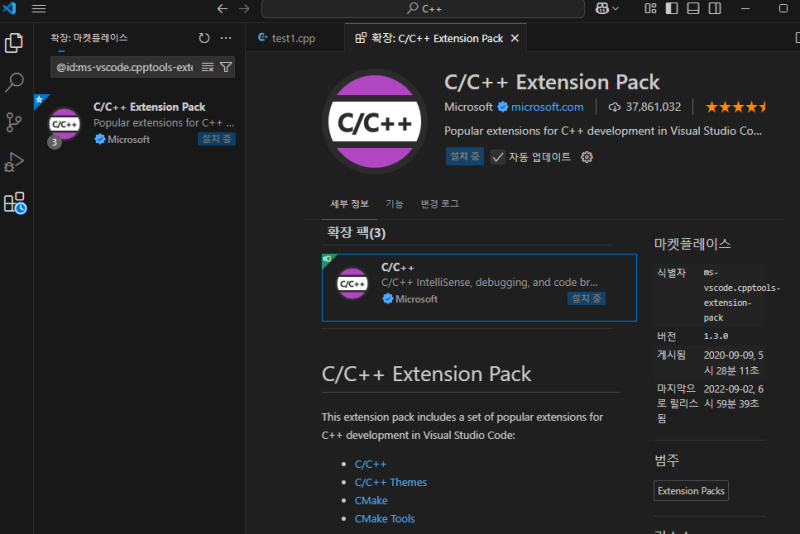Clear extensions search results icon
Image resolution: width=800 pixels, height=534 pixels.
[207, 67]
